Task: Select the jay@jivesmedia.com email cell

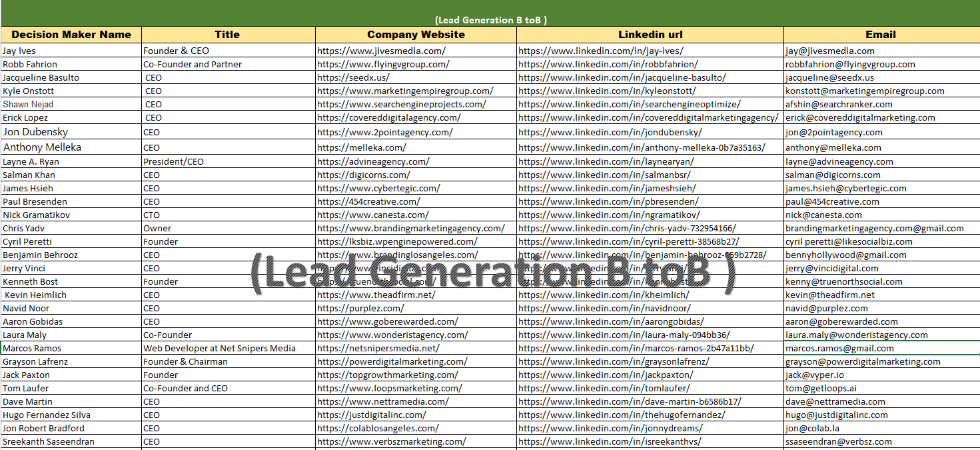Action: (881, 51)
